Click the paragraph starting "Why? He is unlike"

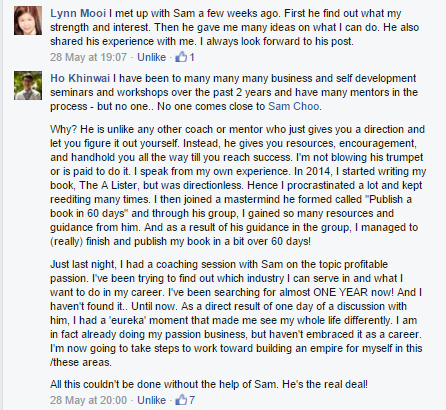click(x=238, y=185)
